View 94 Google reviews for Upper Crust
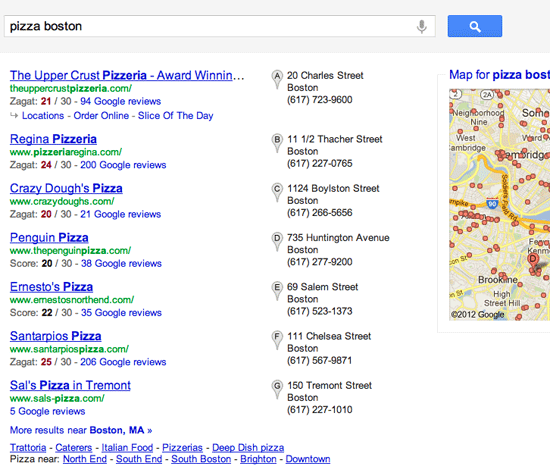 click(121, 101)
